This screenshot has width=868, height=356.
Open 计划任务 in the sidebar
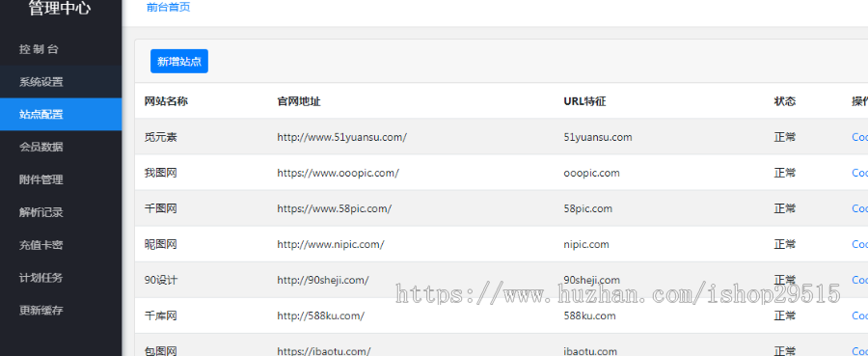pyautogui.click(x=61, y=278)
